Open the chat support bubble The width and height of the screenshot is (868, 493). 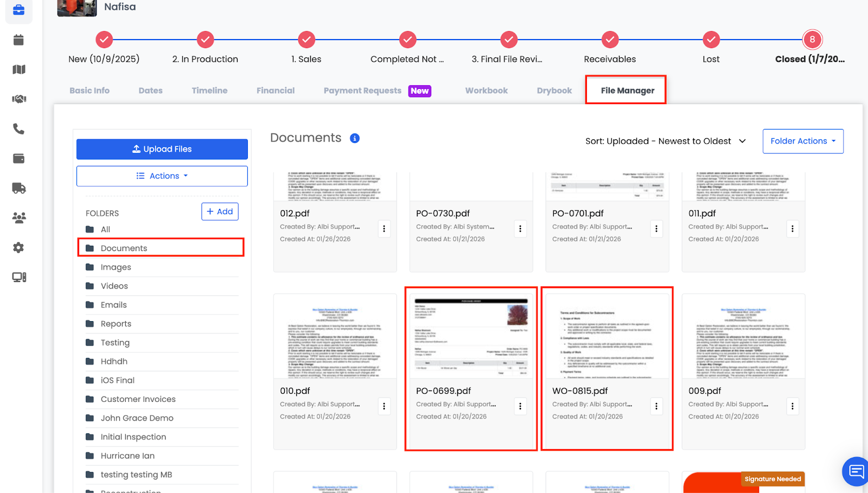tap(856, 471)
